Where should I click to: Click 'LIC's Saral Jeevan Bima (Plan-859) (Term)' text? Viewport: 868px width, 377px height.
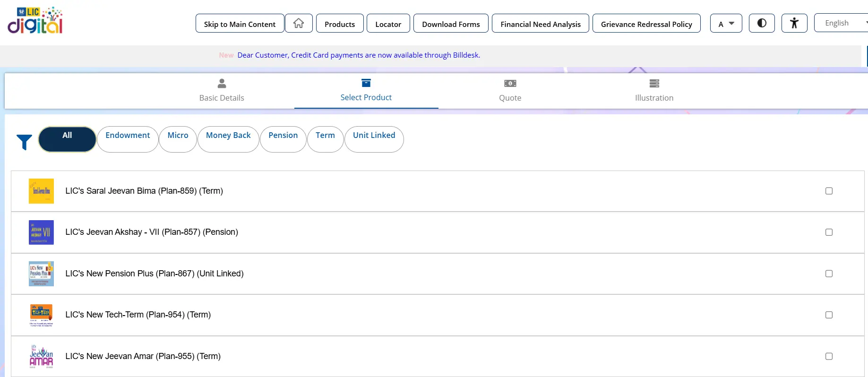click(x=144, y=191)
